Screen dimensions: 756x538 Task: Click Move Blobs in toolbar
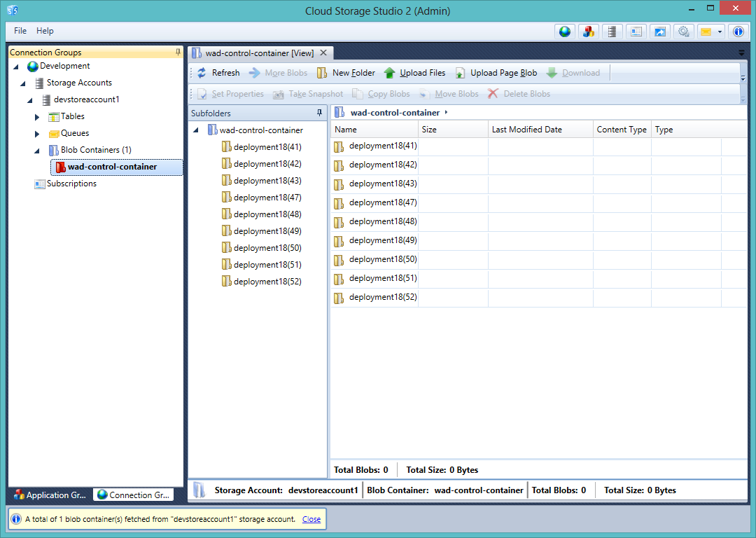coord(449,94)
